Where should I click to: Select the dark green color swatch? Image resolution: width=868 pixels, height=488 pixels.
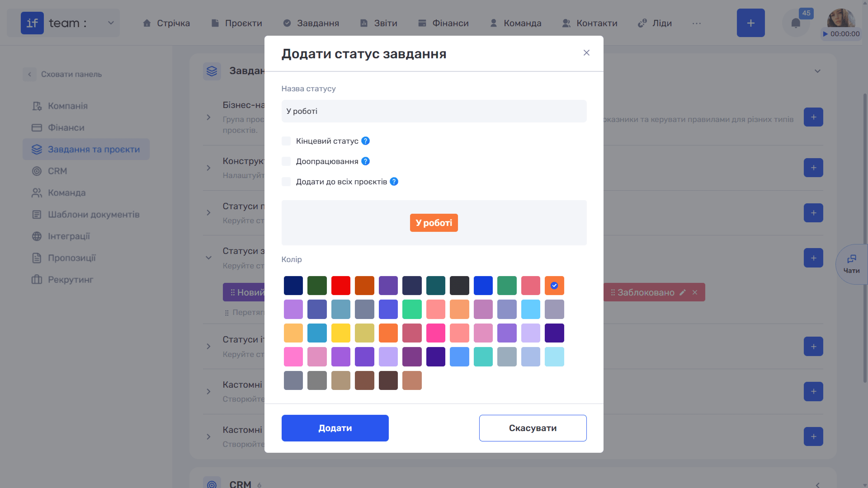coord(317,285)
